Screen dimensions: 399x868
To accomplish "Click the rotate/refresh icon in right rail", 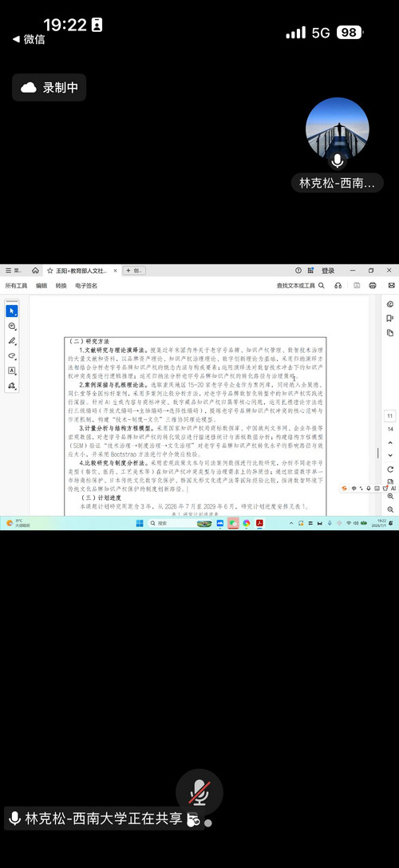I will coord(390,470).
